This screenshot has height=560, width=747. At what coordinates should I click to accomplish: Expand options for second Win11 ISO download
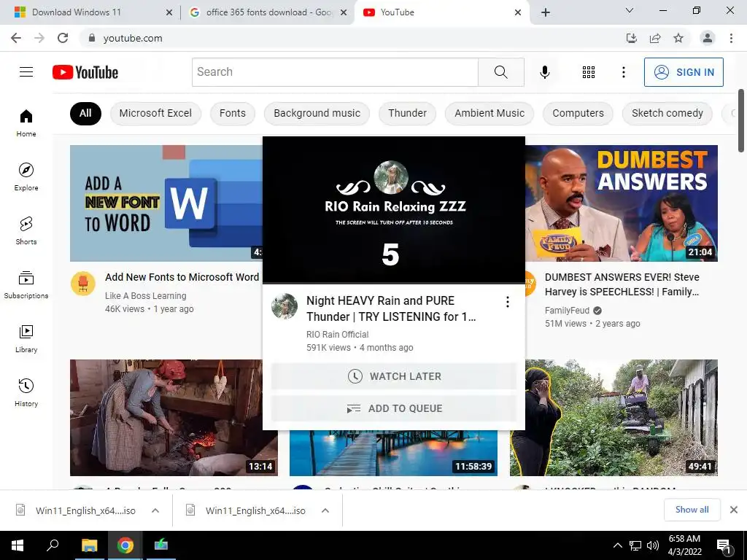[325, 510]
